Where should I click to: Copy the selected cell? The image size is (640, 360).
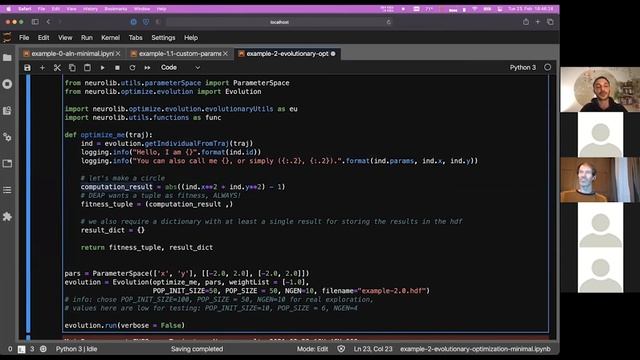[72, 68]
